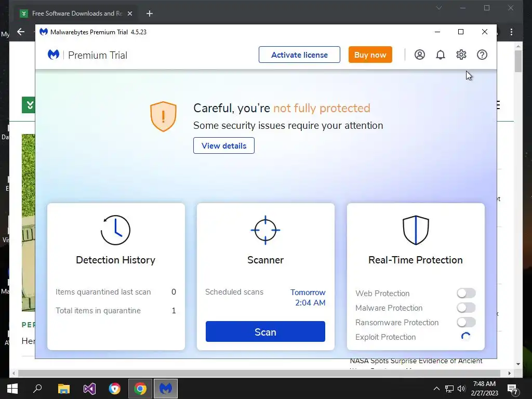Open Chrome three-dot menu

tap(511, 32)
